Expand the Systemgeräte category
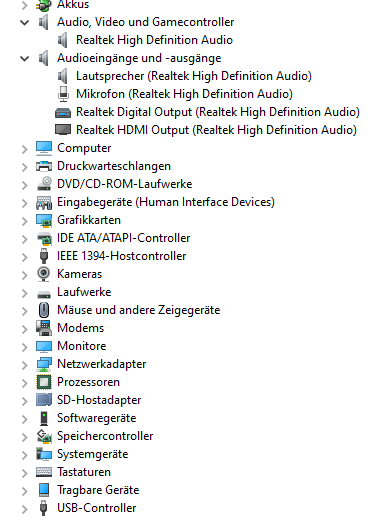Screen dimensions: 383x524 (x=24, y=455)
